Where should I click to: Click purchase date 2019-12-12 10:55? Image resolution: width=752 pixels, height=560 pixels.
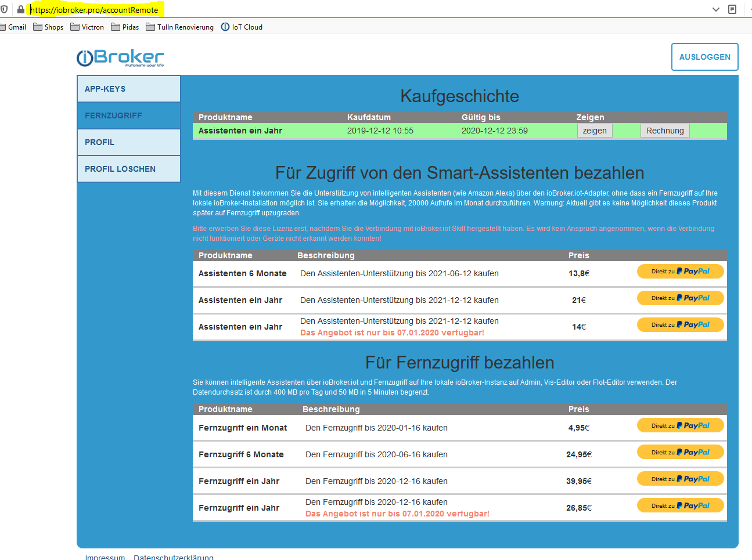point(380,131)
